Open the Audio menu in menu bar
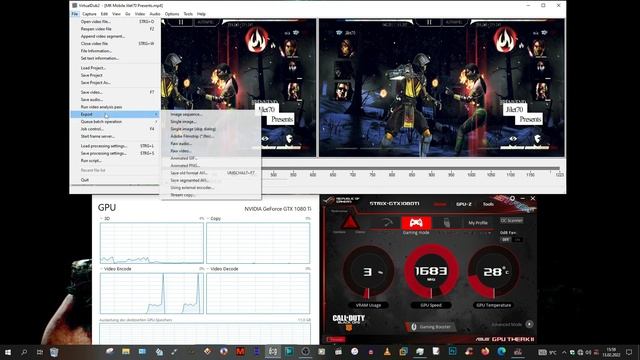The image size is (640, 360). coord(155,14)
